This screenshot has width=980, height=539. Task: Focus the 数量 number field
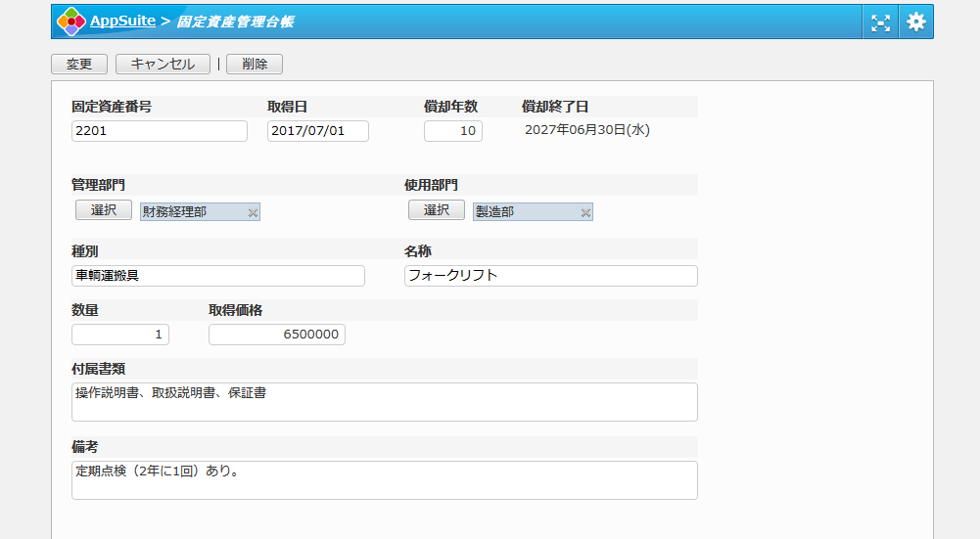120,335
